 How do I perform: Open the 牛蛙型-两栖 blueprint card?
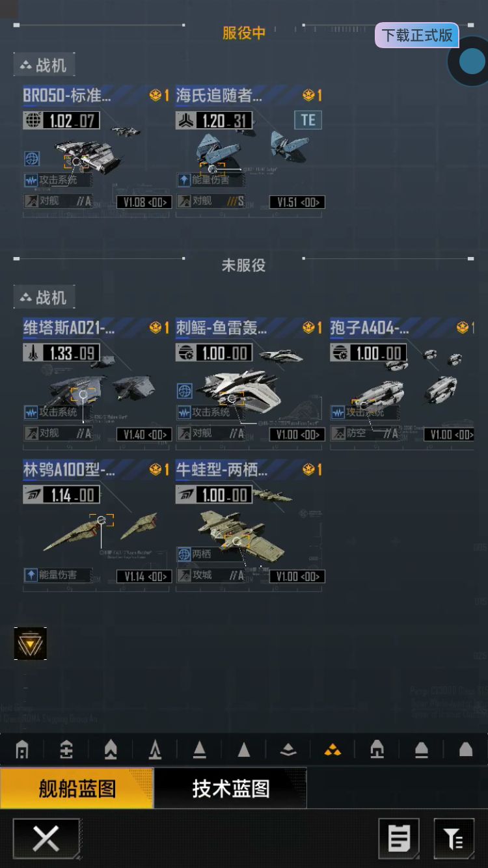[250, 525]
